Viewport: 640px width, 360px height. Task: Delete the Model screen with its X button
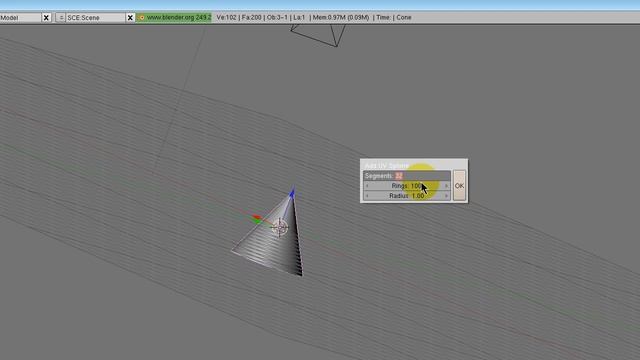(x=46, y=18)
